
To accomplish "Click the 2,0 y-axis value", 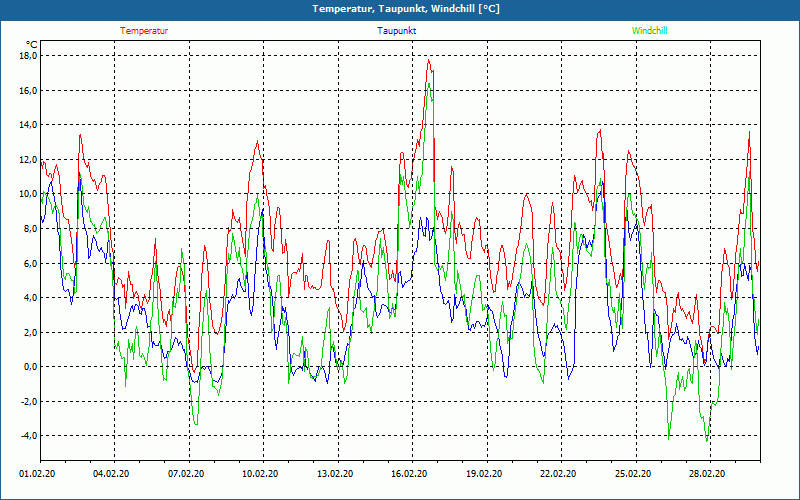I will pyautogui.click(x=30, y=332).
